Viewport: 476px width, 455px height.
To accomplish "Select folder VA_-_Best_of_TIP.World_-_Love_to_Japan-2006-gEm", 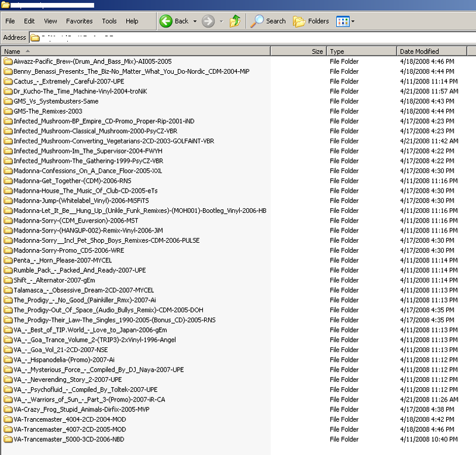I will pyautogui.click(x=90, y=330).
